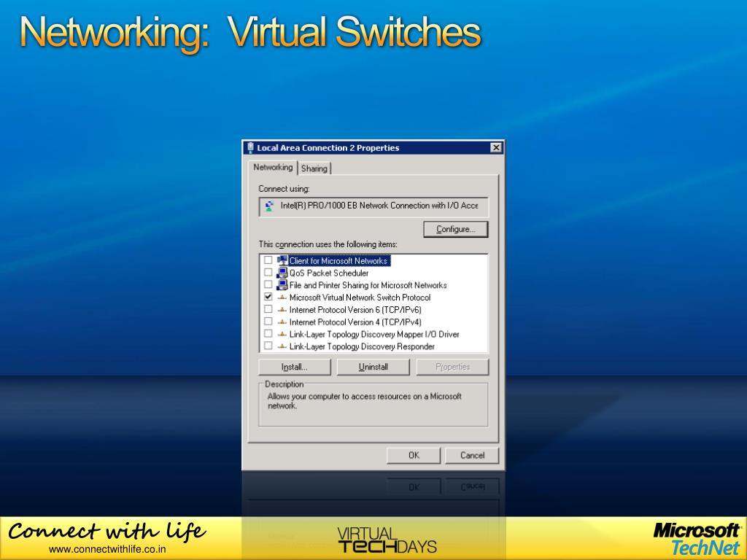Click the Intel(R) PRO/1000 EB adapter field
This screenshot has height=560, width=747.
click(x=373, y=206)
